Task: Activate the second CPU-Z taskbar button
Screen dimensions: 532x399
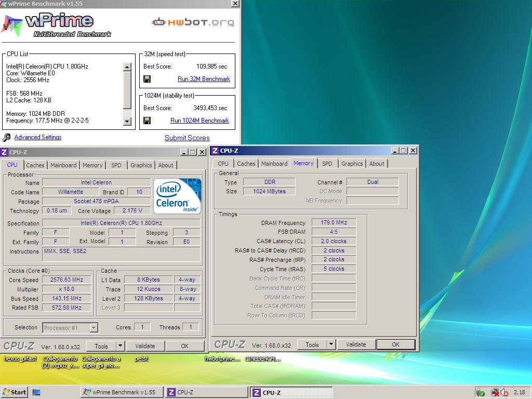Action: pos(292,393)
